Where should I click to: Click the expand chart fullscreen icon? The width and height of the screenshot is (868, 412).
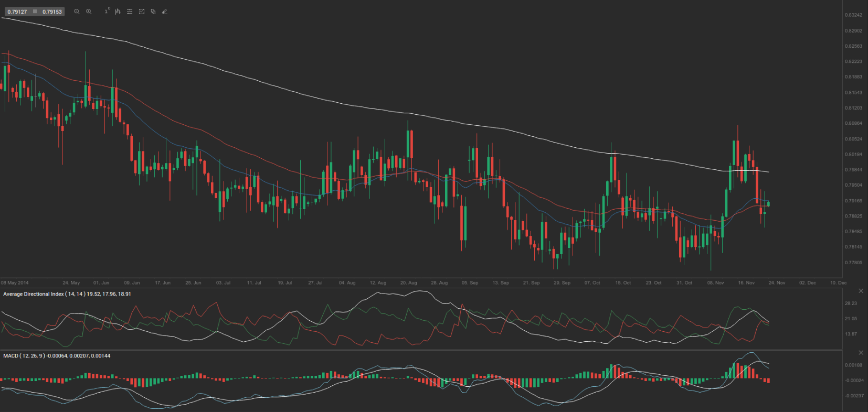pos(141,12)
